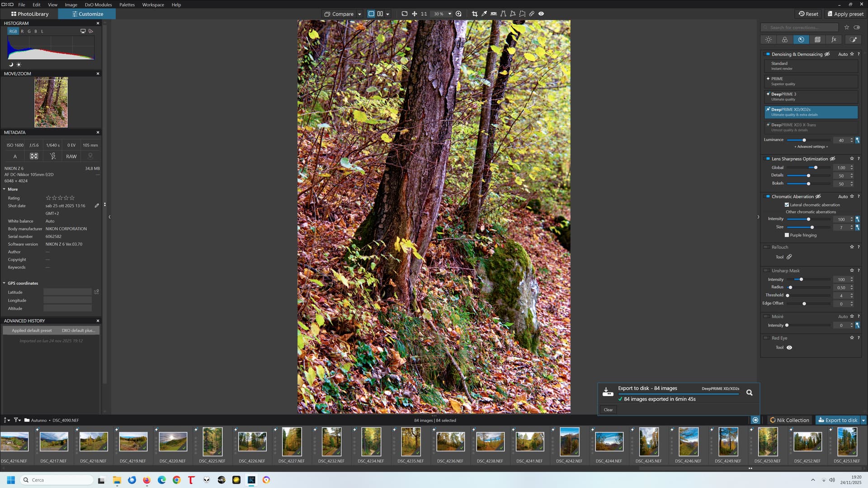Switch to the Light corrections tab
The width and height of the screenshot is (868, 488).
click(768, 40)
